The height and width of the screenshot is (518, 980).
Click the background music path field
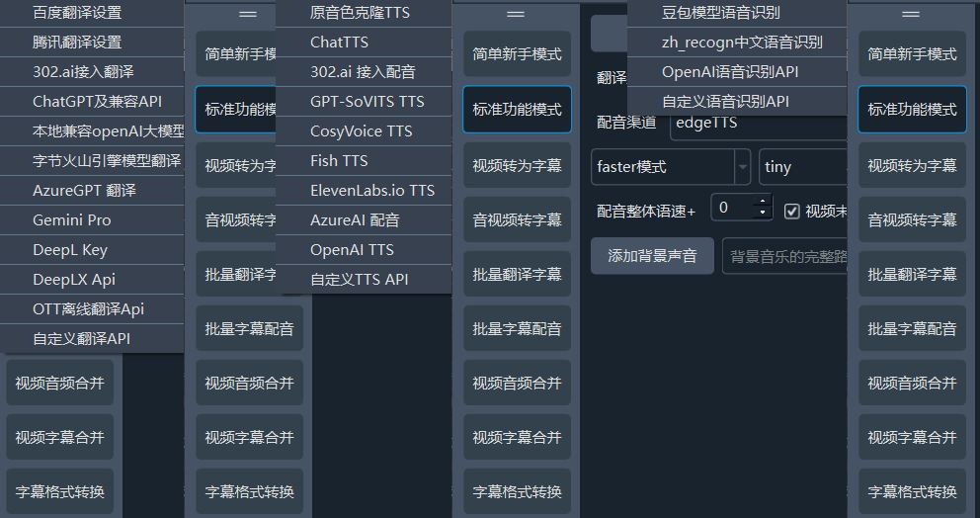(785, 256)
